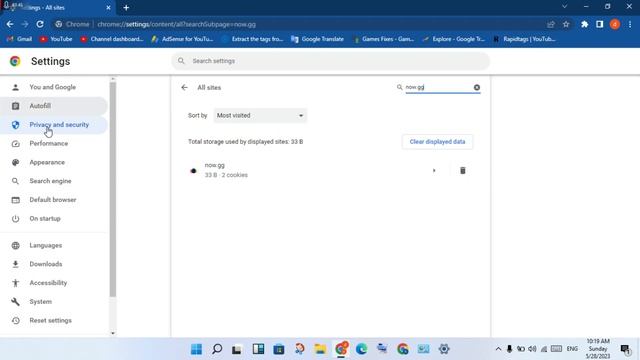Open Extract the tags bookmark
This screenshot has height=360, width=640.
pos(252,39)
